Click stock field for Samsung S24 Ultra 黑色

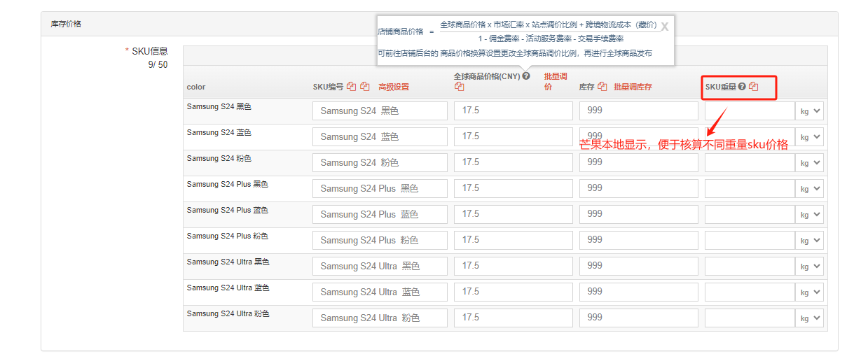coord(639,266)
